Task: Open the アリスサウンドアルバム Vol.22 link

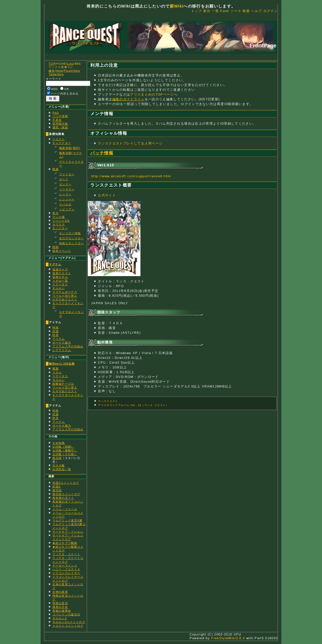Action: pyautogui.click(x=133, y=405)
